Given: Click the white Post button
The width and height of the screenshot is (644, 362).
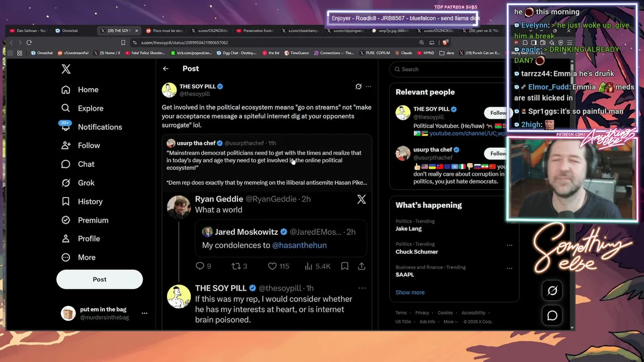Looking at the screenshot, I should 100,279.
